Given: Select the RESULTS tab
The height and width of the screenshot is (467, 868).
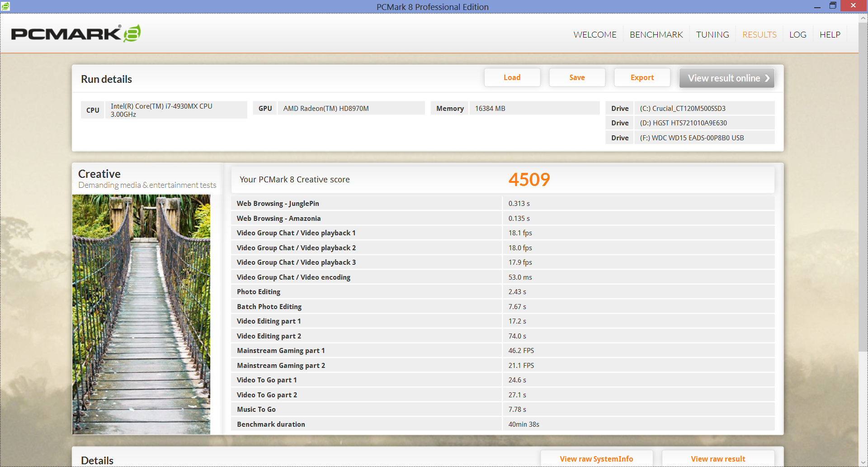Looking at the screenshot, I should point(759,35).
